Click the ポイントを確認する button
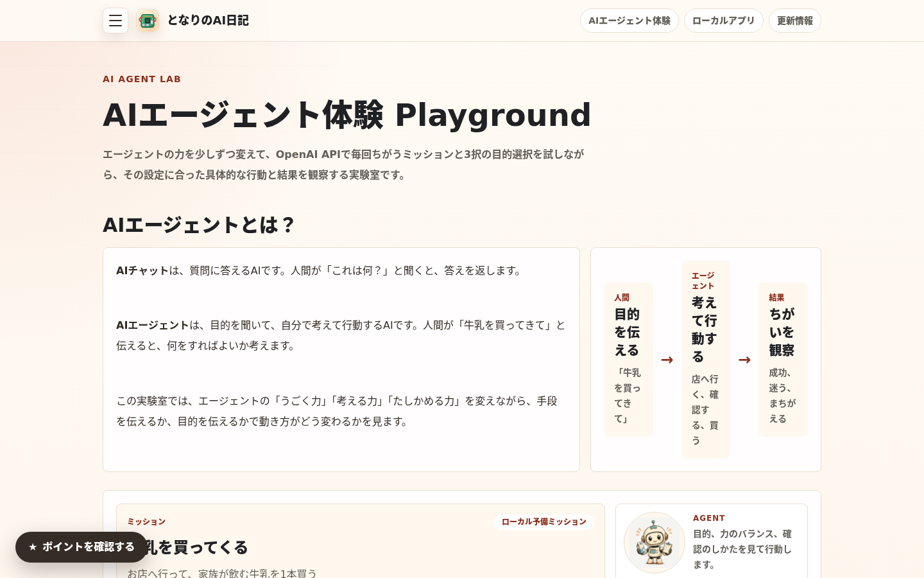Viewport: 924px width, 578px height. pos(81,547)
